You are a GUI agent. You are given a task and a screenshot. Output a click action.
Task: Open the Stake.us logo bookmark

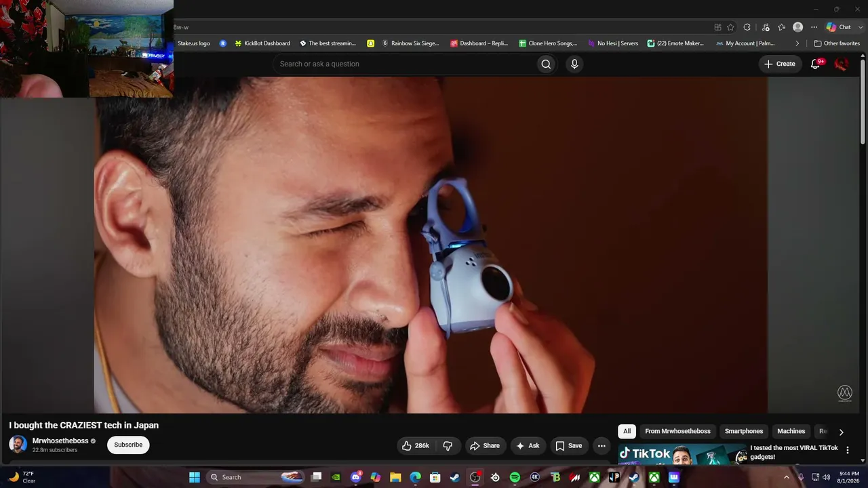pyautogui.click(x=193, y=43)
